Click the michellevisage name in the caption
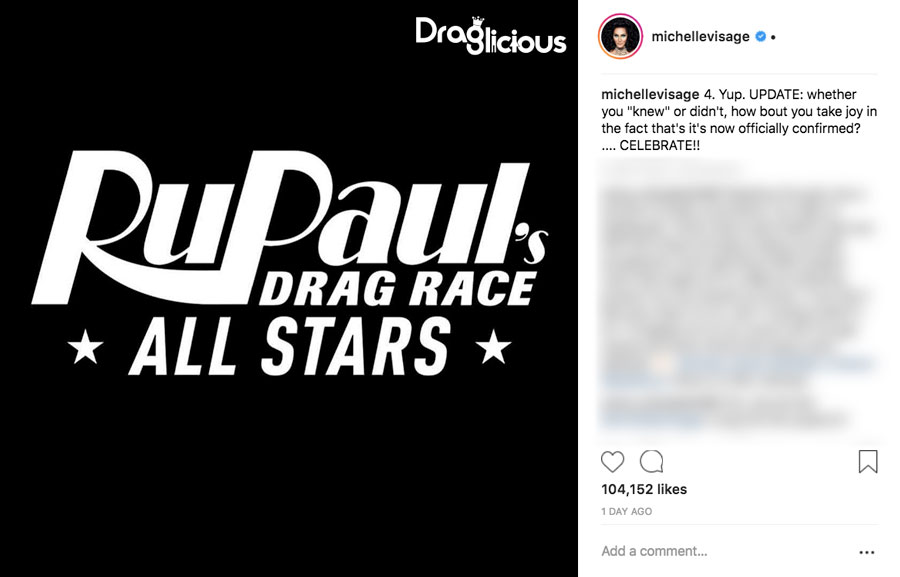 [x=650, y=94]
